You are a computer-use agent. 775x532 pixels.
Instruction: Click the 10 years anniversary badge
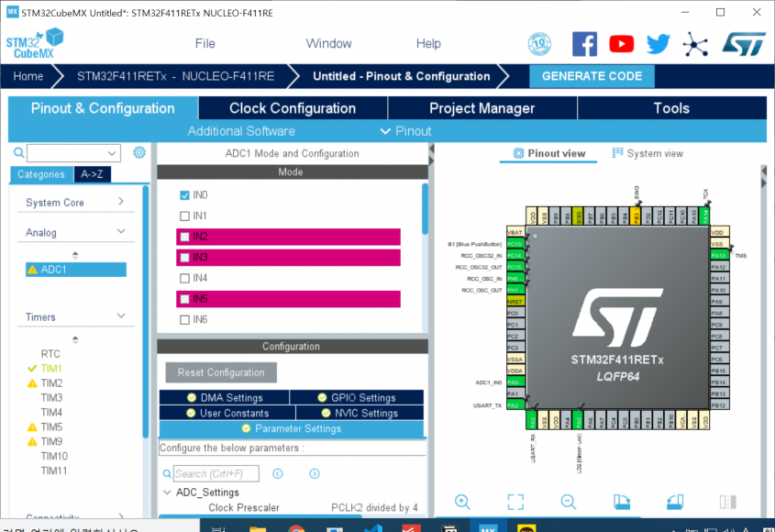539,44
